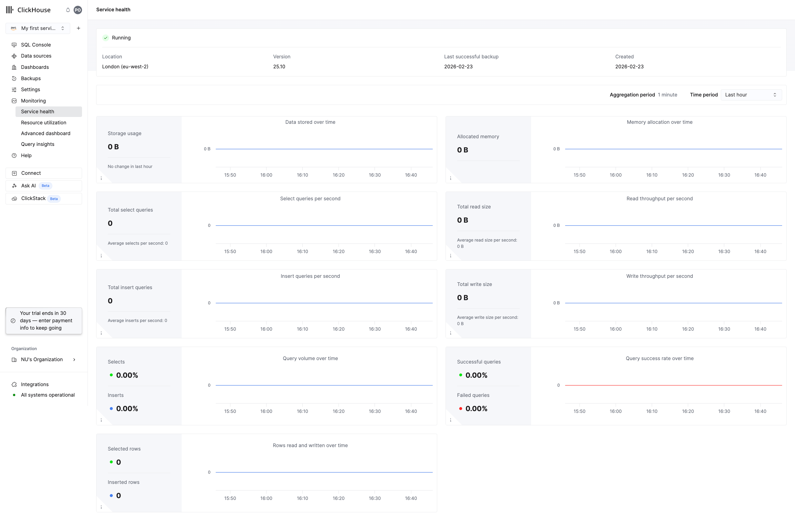
Task: Open the Time period Last hour dropdown
Action: 751,95
